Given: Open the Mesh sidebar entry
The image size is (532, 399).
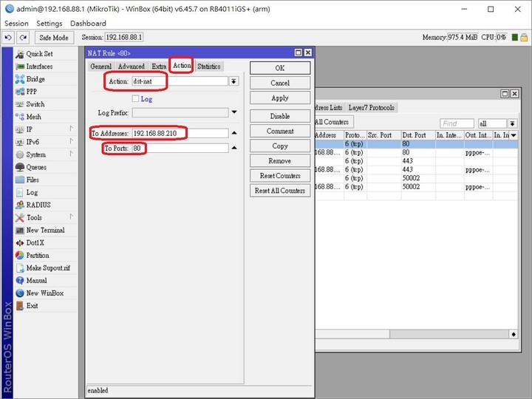Looking at the screenshot, I should 46,117.
